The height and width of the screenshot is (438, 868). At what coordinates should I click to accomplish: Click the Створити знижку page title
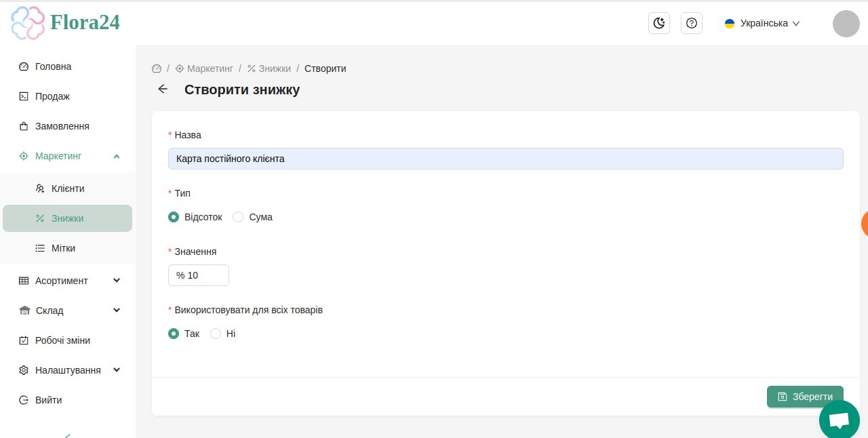tap(242, 89)
